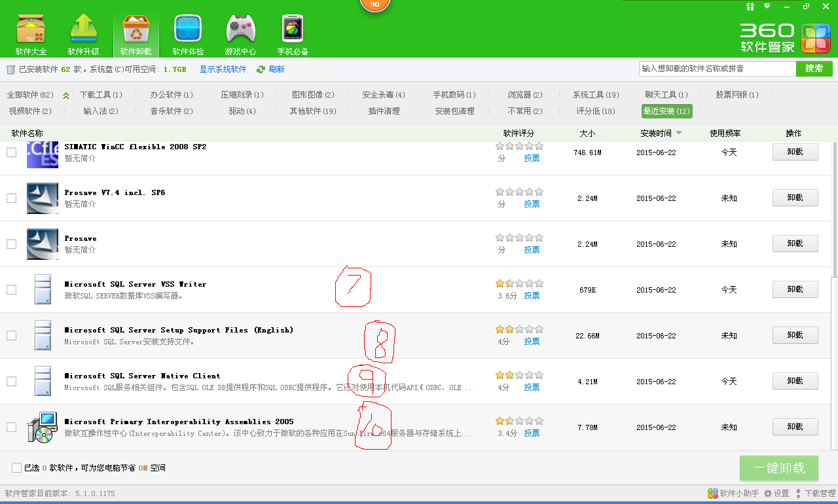Click the 一键卸载 batch uninstall button

[779, 468]
